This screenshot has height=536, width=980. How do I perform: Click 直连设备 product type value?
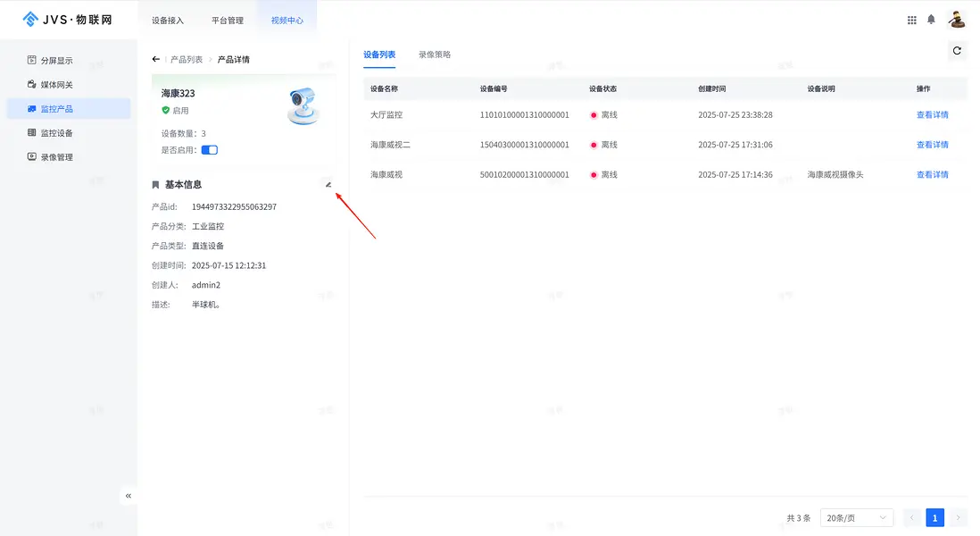(x=207, y=246)
